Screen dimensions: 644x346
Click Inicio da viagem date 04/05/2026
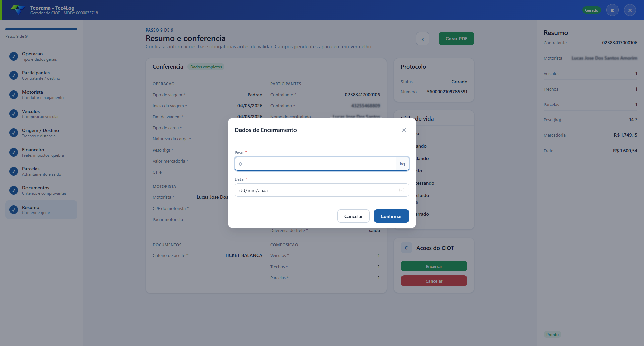click(250, 106)
